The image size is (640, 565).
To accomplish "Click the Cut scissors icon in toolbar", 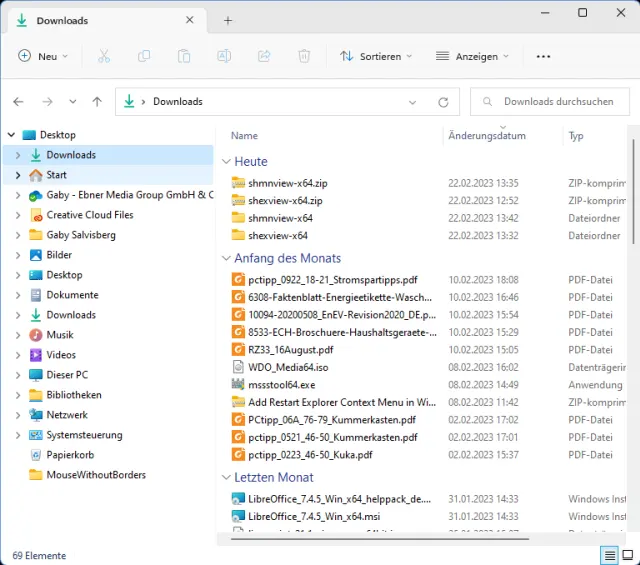I will click(104, 57).
